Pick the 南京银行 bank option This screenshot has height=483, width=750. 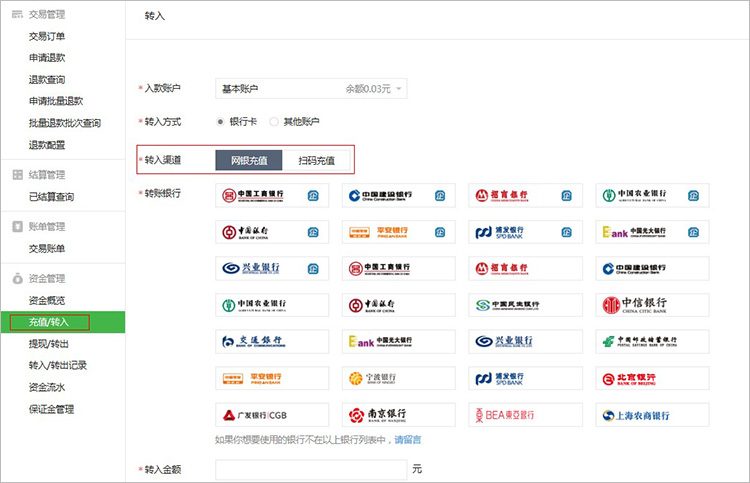[399, 415]
